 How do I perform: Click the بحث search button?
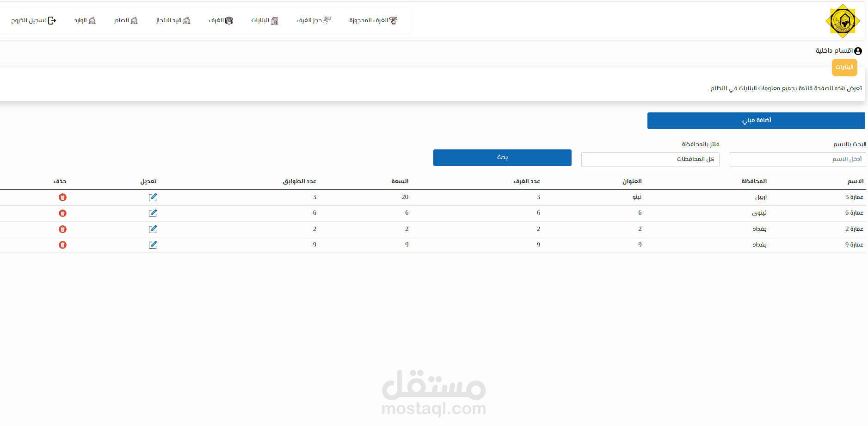[x=502, y=157]
